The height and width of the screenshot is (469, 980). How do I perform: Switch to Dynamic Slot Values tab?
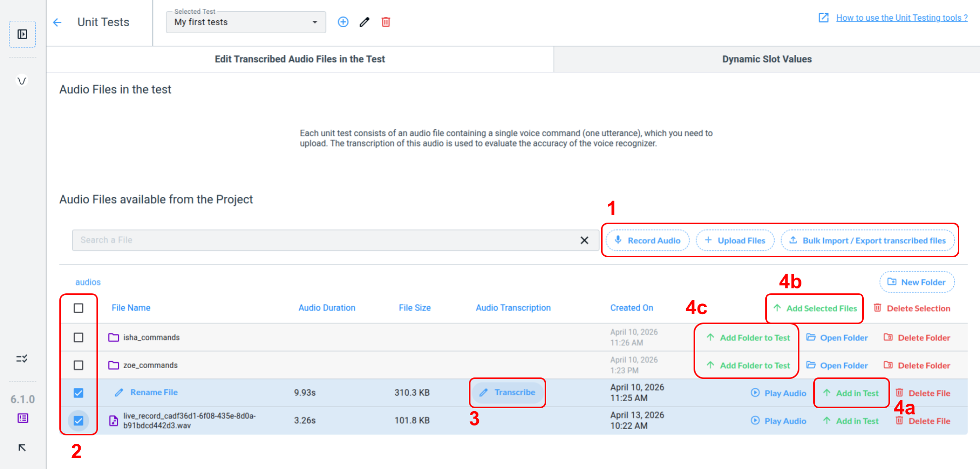[766, 59]
